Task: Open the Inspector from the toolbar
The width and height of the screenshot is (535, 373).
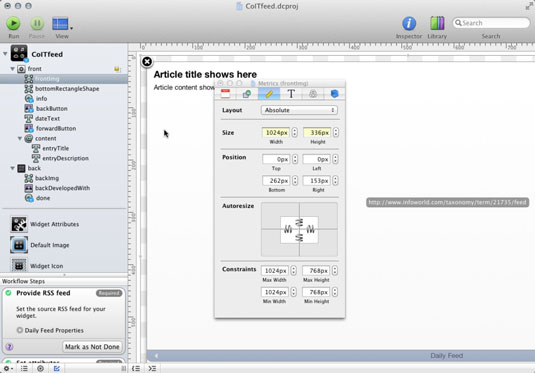Action: pos(409,24)
